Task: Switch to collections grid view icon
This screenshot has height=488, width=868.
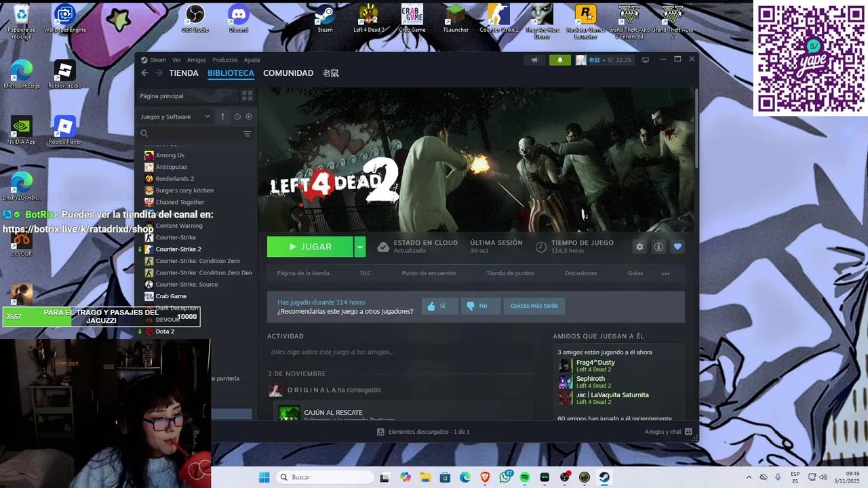Action: tap(247, 96)
